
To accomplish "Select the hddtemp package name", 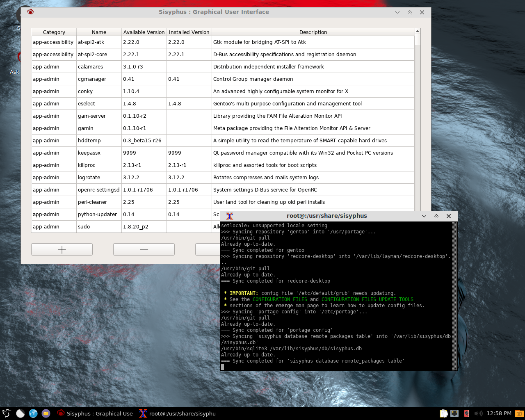I will [89, 140].
